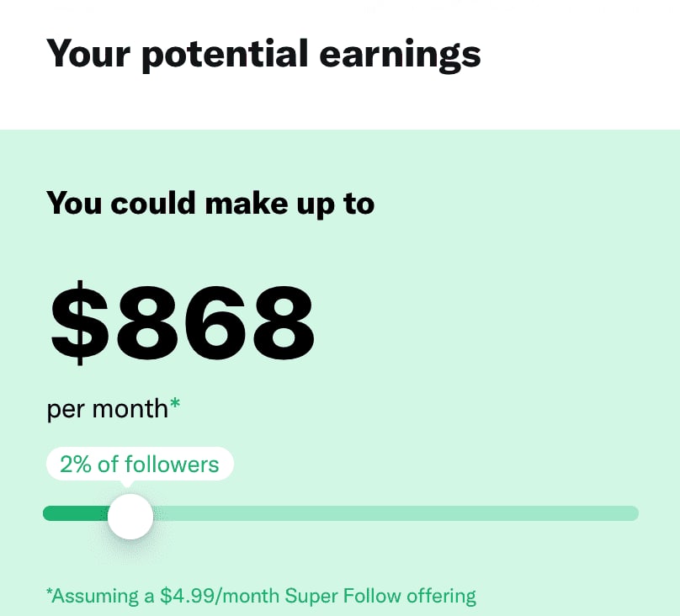Click the "per month" label
680x616 pixels.
click(107, 409)
